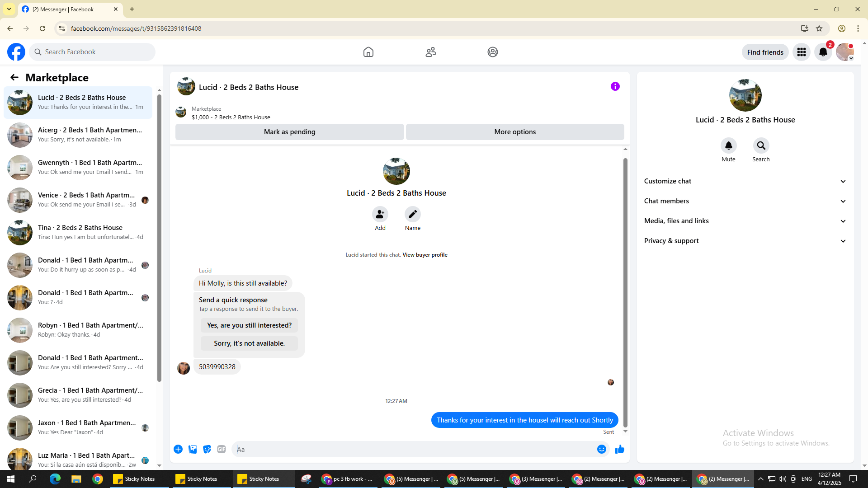This screenshot has height=488, width=868.
Task: Open the taskbar volume control
Action: click(x=783, y=479)
